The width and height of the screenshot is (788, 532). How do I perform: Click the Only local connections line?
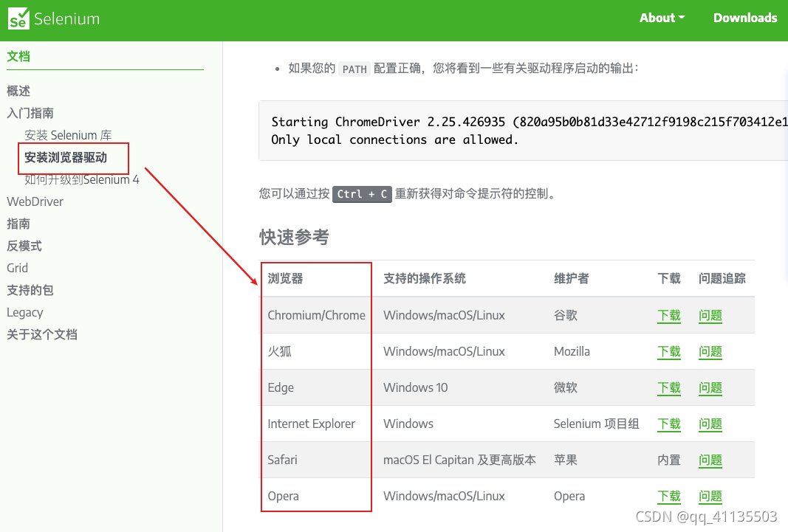[x=394, y=139]
